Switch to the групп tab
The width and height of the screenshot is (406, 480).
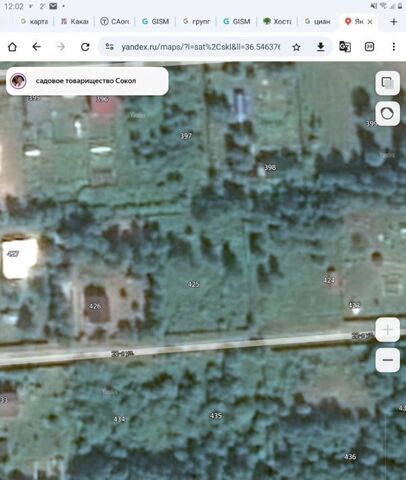tap(196, 22)
